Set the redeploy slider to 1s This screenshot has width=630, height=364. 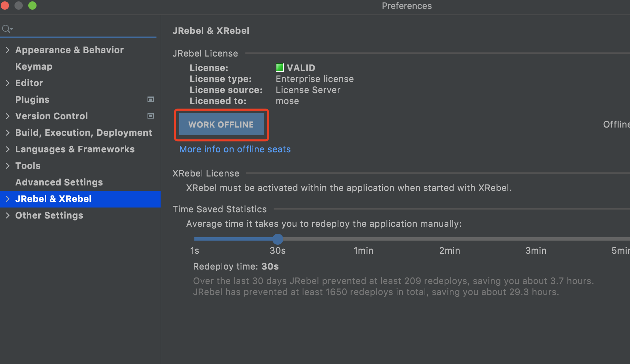point(195,239)
